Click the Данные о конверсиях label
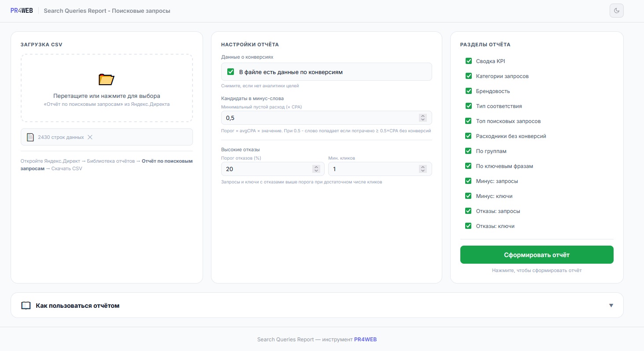 click(247, 57)
